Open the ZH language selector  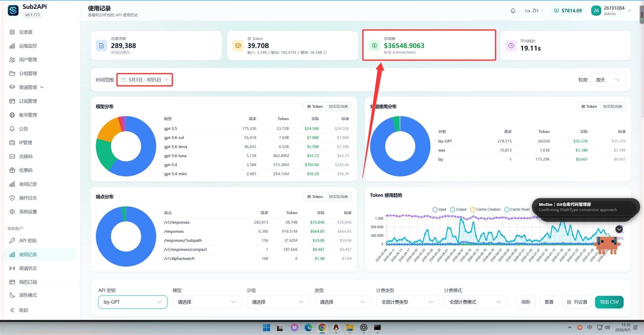click(534, 11)
